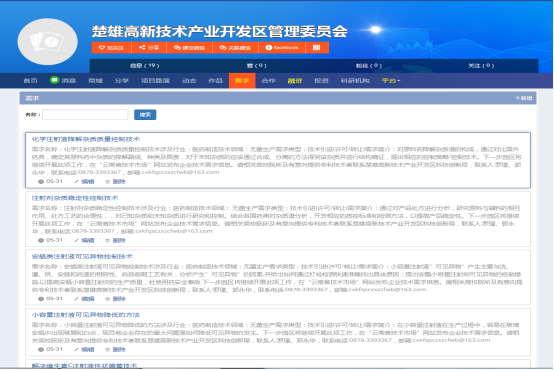This screenshot has height=370, width=554.
Task: Delete the 注射剂杂质稳定性 entry
Action: pyautogui.click(x=116, y=240)
